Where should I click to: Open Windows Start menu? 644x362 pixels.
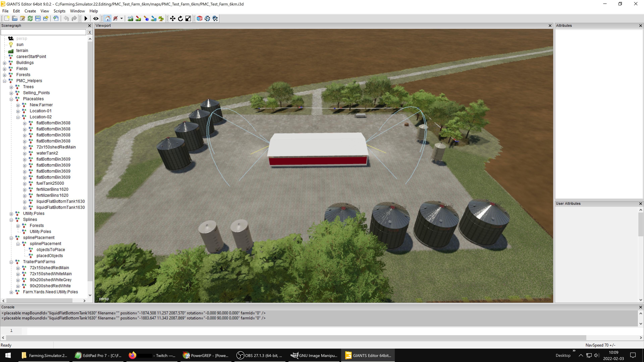8,355
